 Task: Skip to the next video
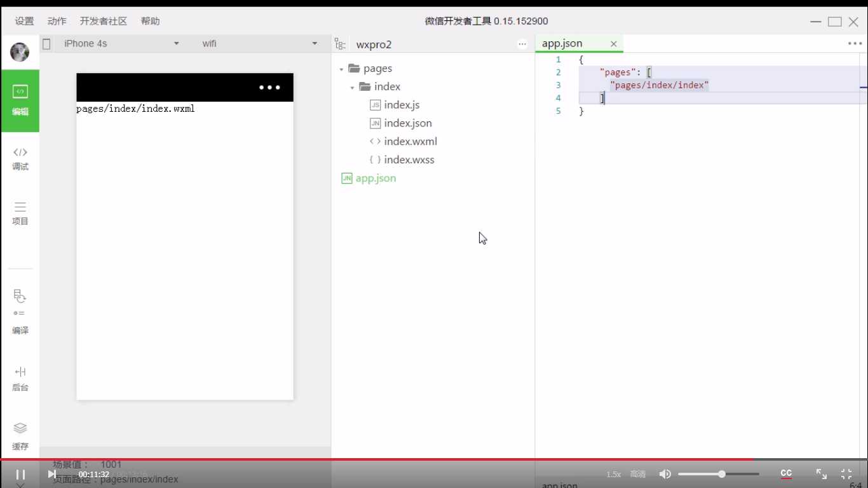52,474
